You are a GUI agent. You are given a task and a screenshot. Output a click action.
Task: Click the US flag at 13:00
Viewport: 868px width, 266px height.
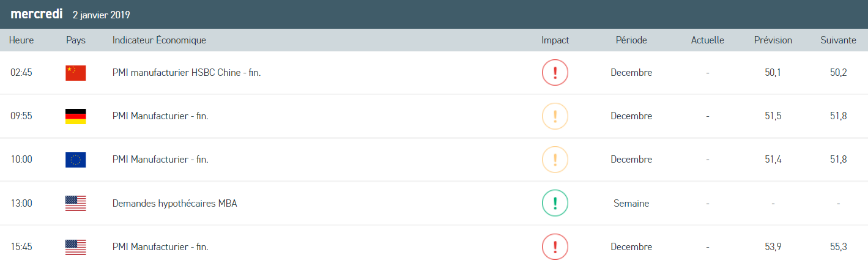(76, 204)
